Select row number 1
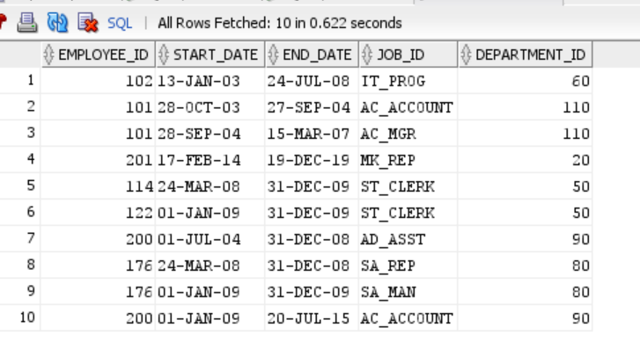The height and width of the screenshot is (364, 640). [x=20, y=80]
